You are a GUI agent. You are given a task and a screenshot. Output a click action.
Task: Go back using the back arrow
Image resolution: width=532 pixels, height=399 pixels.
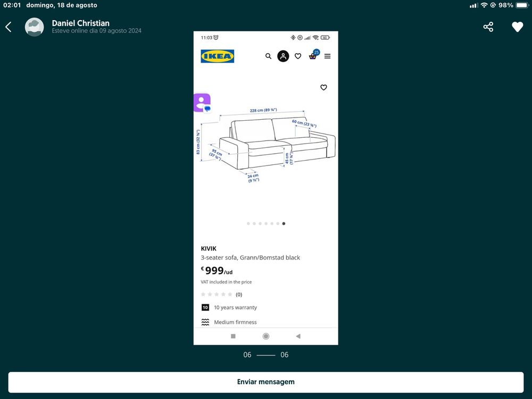pos(9,27)
